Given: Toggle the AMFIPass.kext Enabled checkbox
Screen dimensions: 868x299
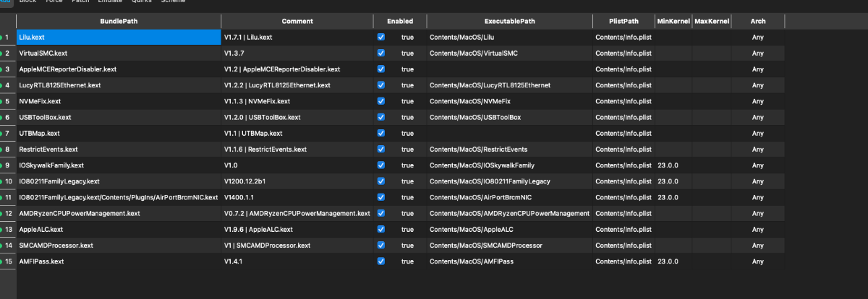Looking at the screenshot, I should click(380, 261).
